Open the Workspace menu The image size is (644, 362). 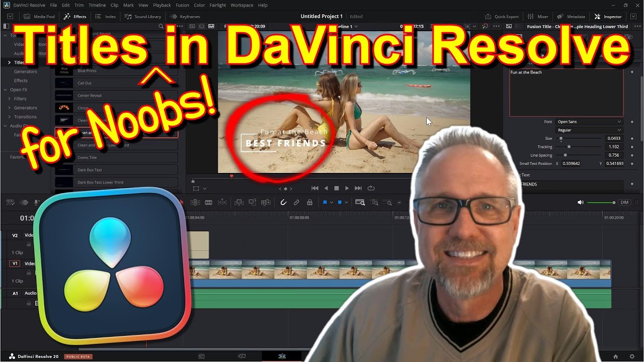click(242, 5)
